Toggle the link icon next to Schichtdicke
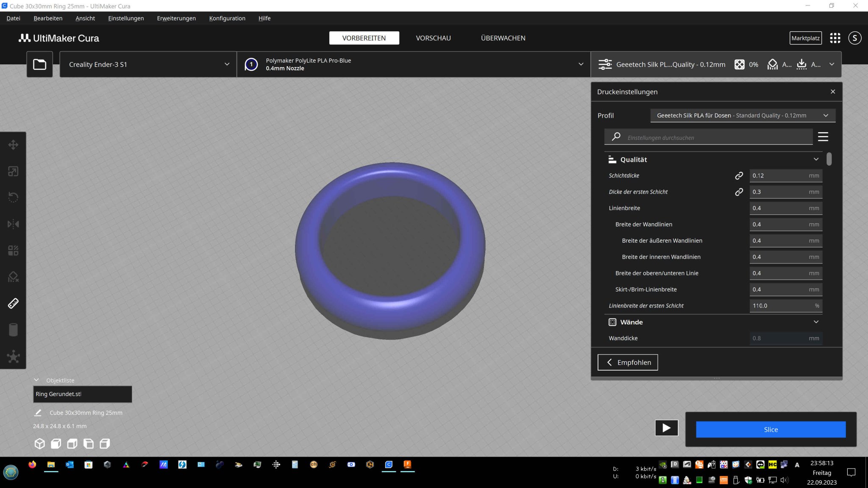This screenshot has height=488, width=868. (x=739, y=175)
